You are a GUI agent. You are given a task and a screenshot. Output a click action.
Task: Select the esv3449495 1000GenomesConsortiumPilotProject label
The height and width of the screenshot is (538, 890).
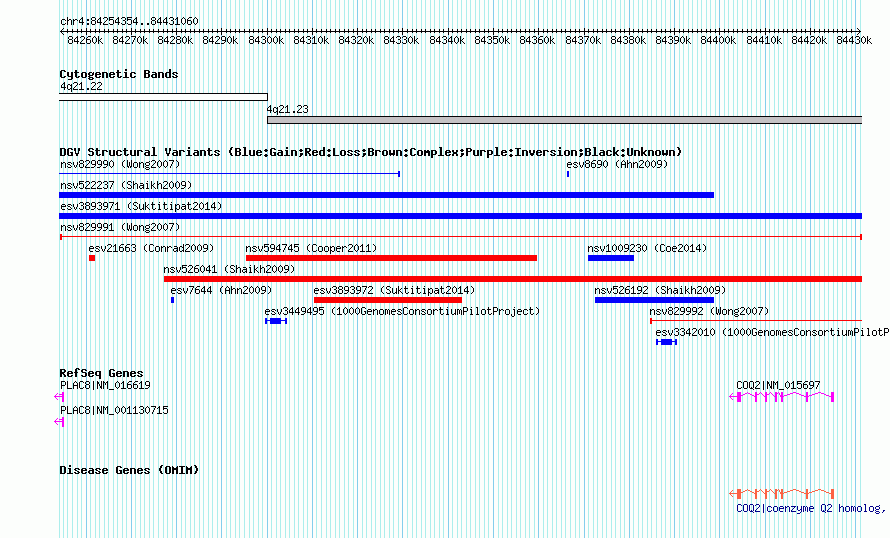pos(402,312)
